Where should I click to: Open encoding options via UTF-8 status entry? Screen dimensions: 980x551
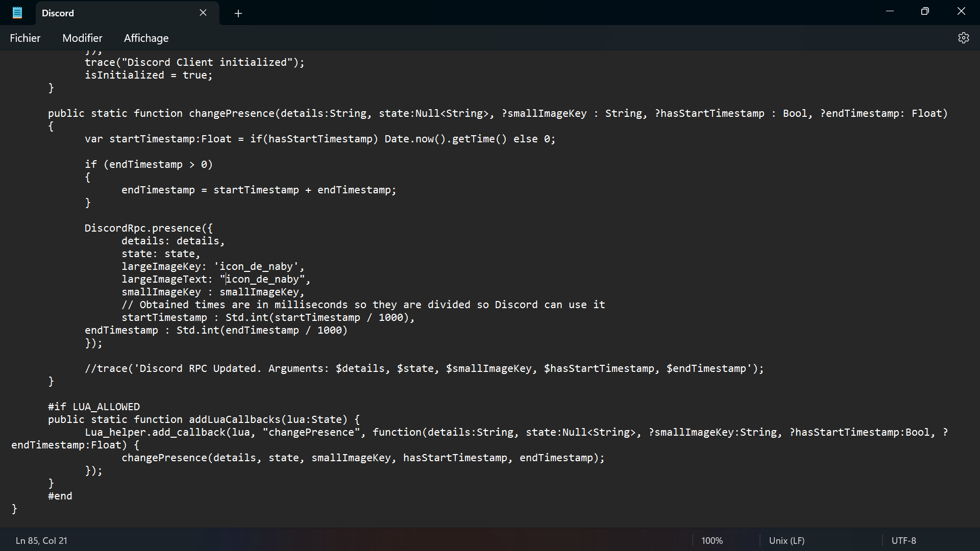point(904,540)
